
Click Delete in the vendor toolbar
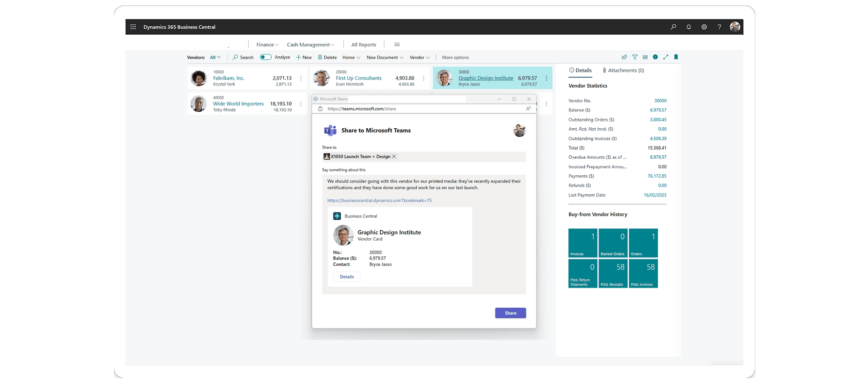click(x=327, y=58)
